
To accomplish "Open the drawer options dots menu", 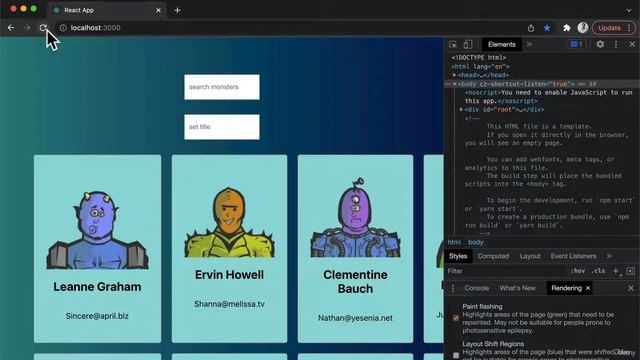I will 453,288.
